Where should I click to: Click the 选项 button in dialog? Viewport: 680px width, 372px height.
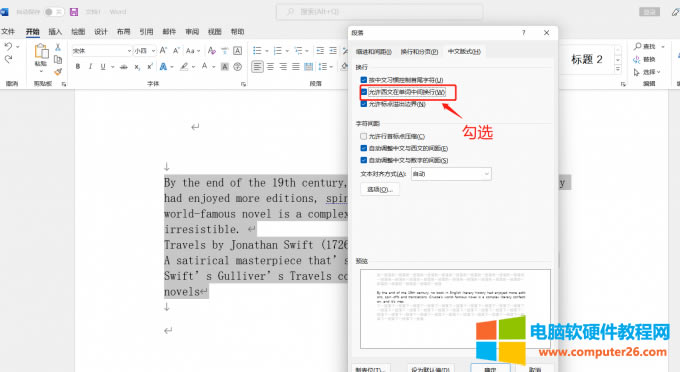tap(379, 189)
